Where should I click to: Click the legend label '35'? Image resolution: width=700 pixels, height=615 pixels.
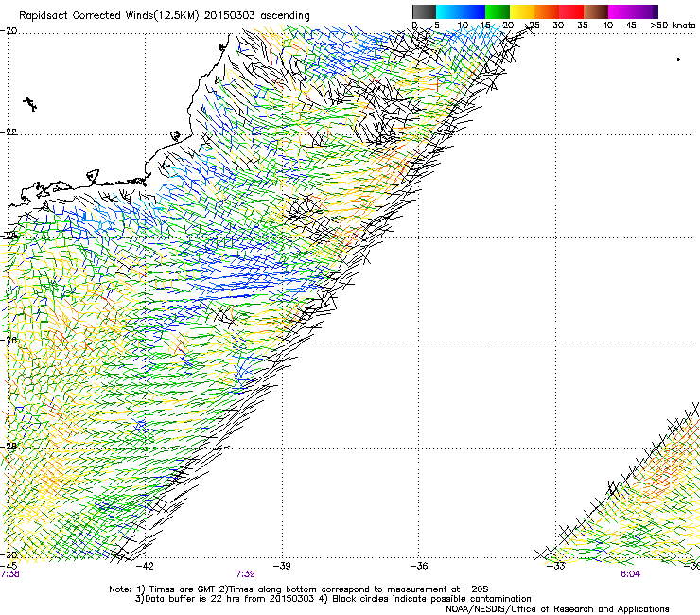pos(583,26)
